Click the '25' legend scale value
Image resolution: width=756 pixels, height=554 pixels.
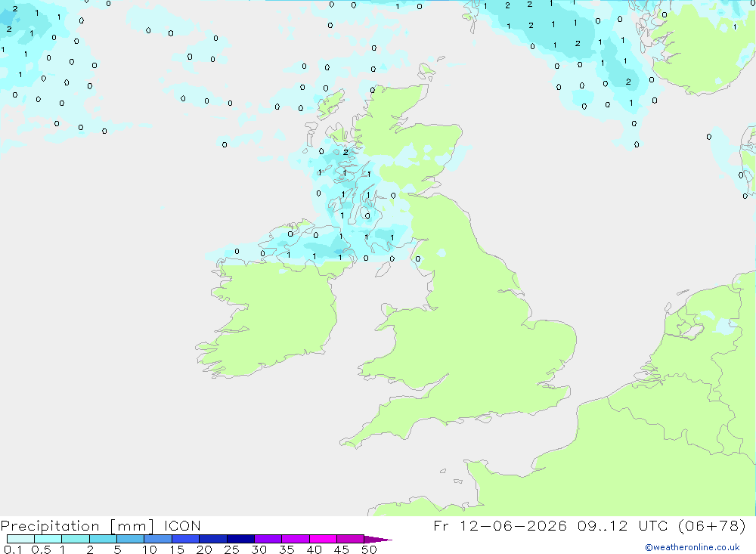tap(231, 549)
